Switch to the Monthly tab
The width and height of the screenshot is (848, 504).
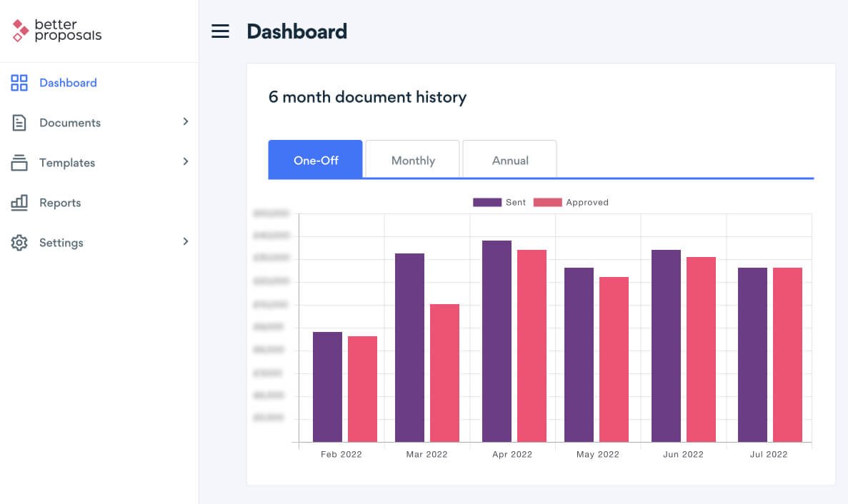(413, 160)
